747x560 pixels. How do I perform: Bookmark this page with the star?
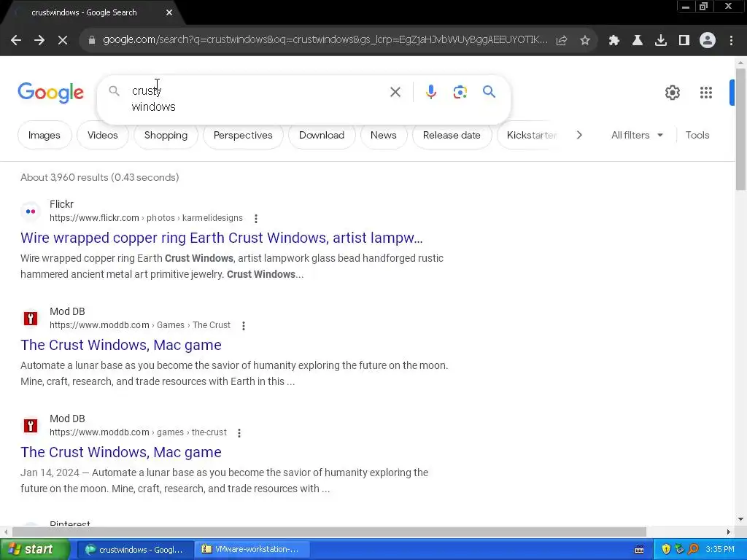(585, 41)
